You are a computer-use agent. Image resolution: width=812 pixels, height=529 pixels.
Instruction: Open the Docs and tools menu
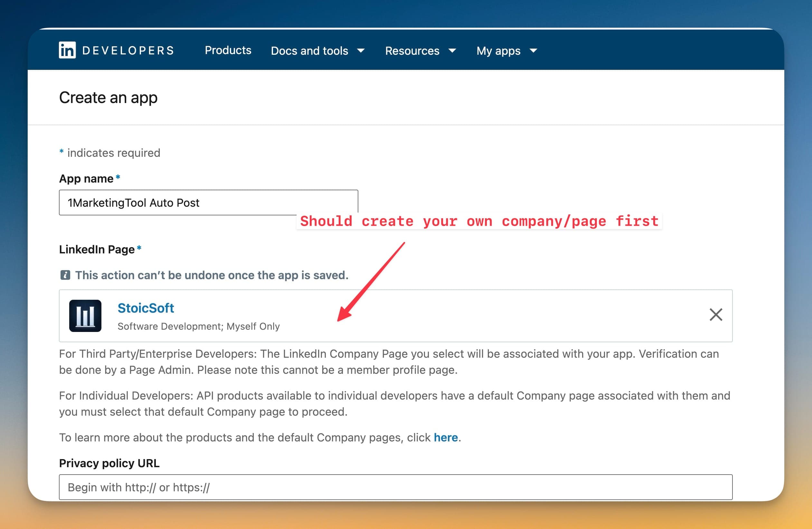click(318, 51)
